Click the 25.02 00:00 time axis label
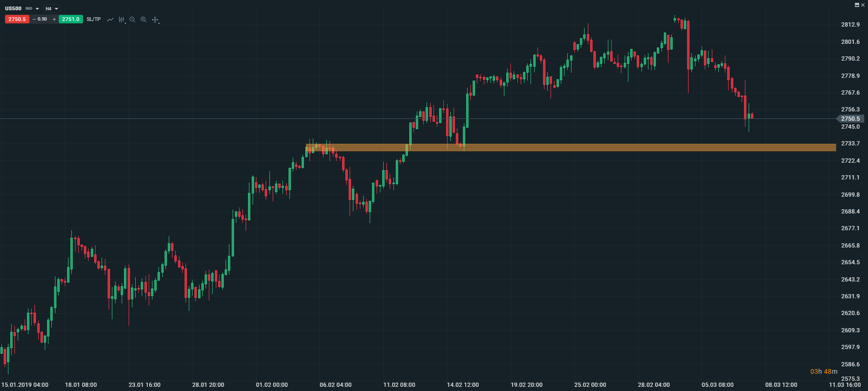The image size is (868, 391). click(x=590, y=385)
